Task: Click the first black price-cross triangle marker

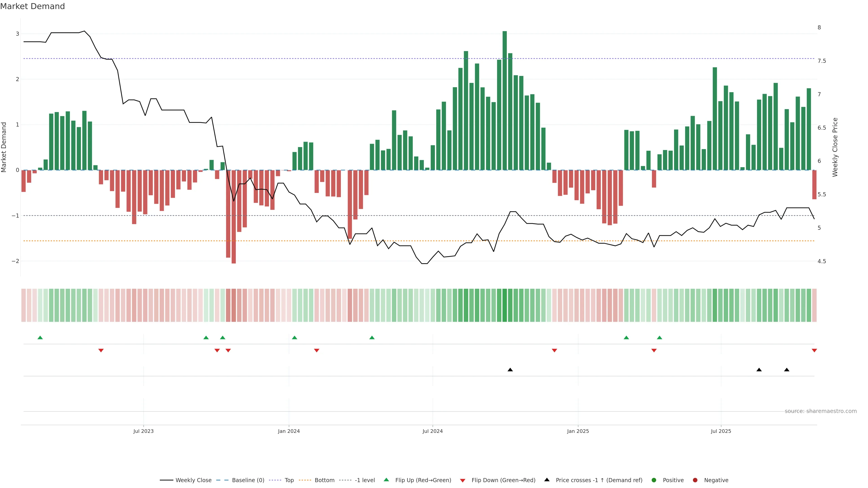Action: coord(510,370)
